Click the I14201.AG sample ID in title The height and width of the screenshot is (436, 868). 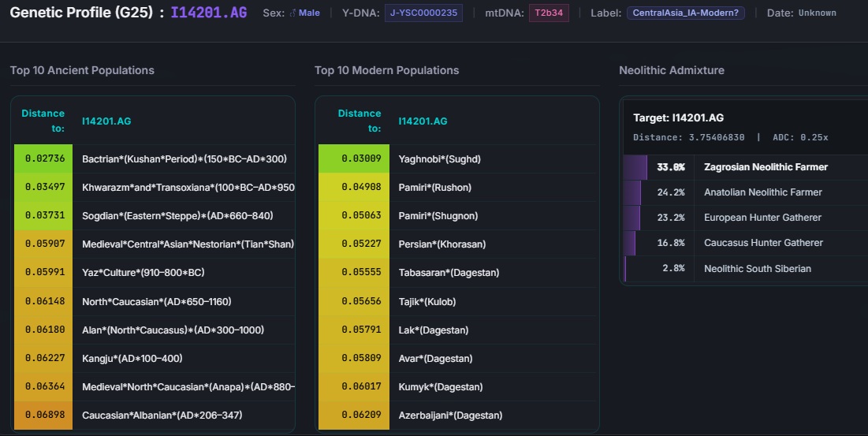tap(209, 12)
